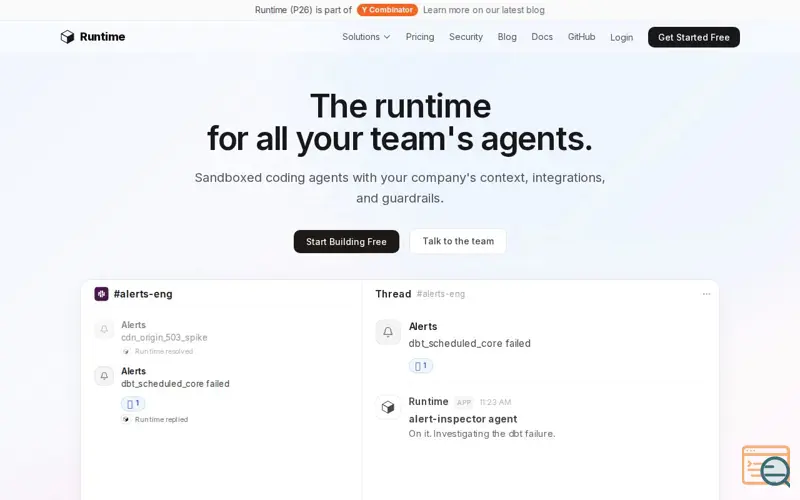Open the Docs navigation item

tap(542, 37)
